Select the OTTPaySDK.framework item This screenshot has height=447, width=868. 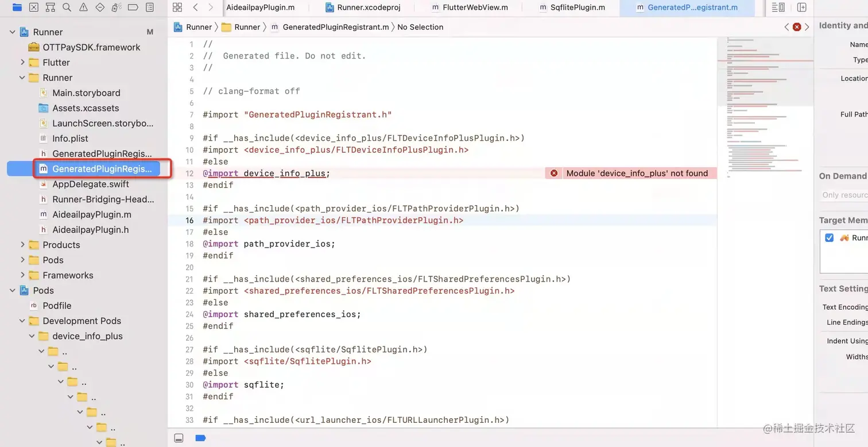pyautogui.click(x=91, y=47)
